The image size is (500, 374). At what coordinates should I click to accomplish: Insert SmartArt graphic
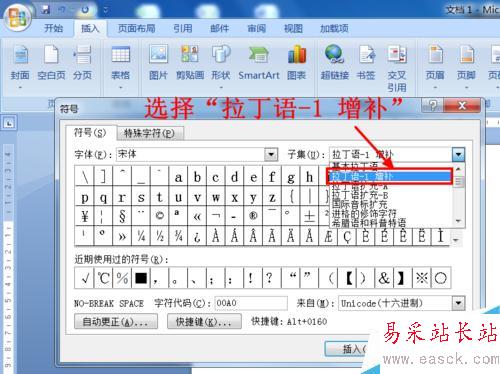(259, 63)
